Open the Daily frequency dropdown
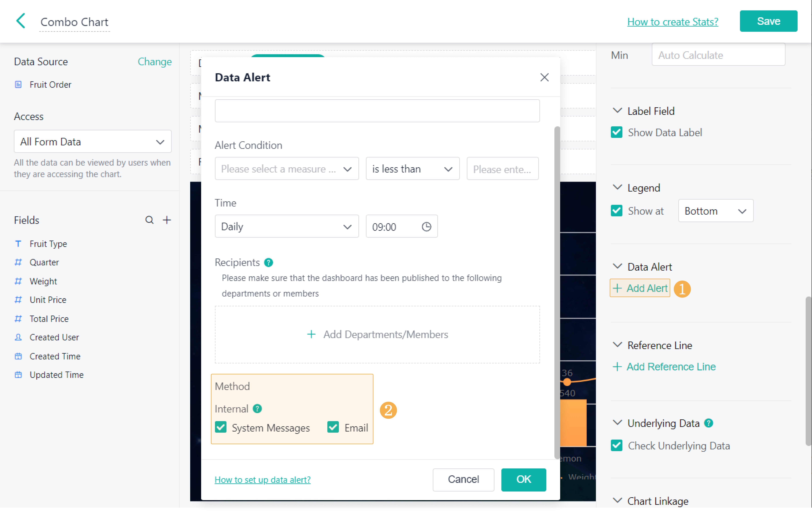This screenshot has width=812, height=514. pos(287,226)
